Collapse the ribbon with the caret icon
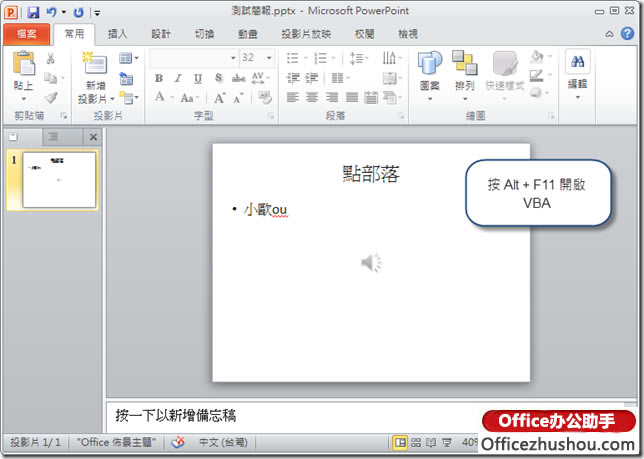The width and height of the screenshot is (644, 459). 610,34
